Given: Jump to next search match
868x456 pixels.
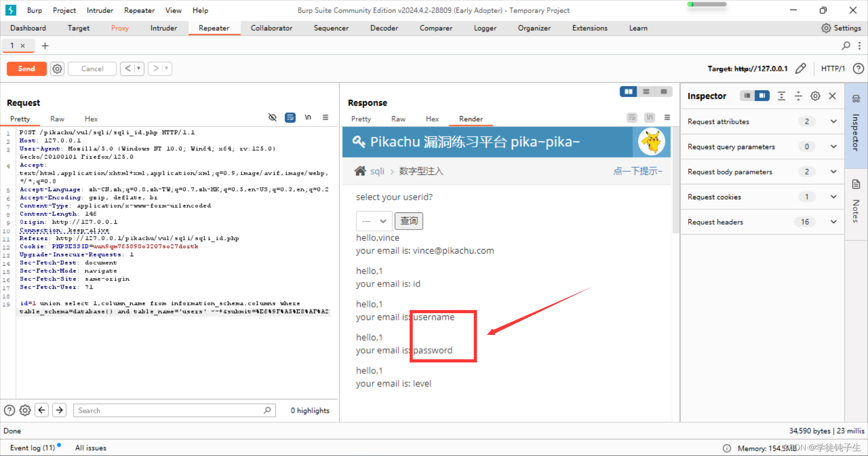Looking at the screenshot, I should pyautogui.click(x=59, y=410).
